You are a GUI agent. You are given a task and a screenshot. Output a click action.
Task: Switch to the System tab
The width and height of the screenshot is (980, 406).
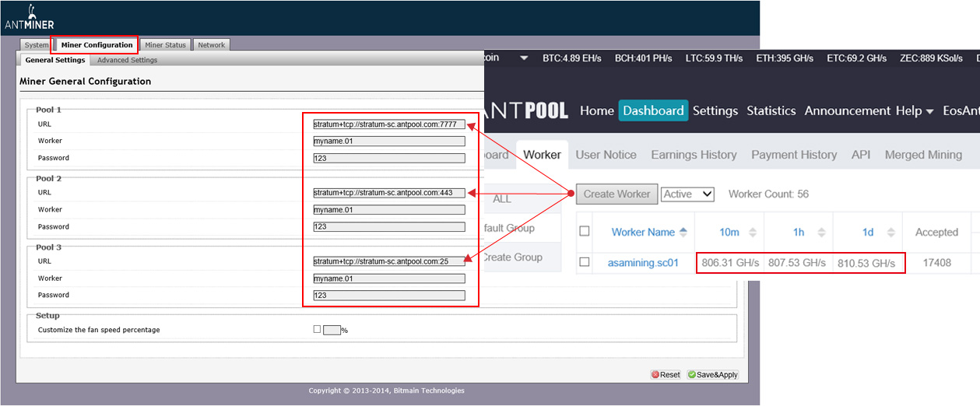tap(37, 45)
